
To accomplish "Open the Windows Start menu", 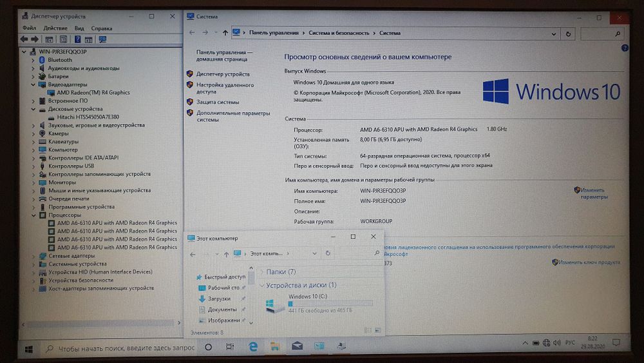I will tap(29, 349).
